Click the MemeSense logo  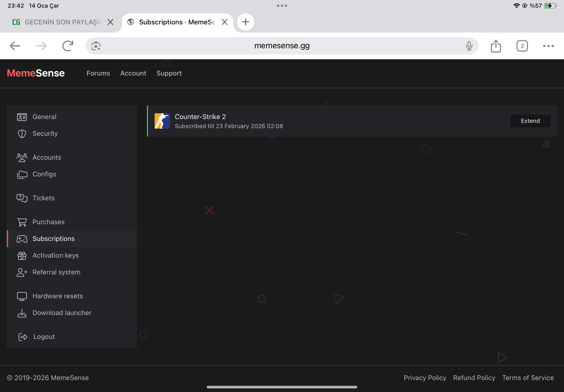pos(36,73)
